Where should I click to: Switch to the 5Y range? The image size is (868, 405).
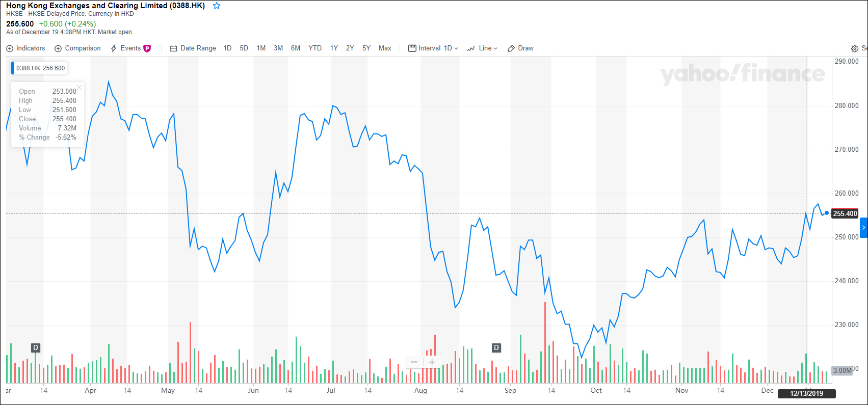pos(366,48)
